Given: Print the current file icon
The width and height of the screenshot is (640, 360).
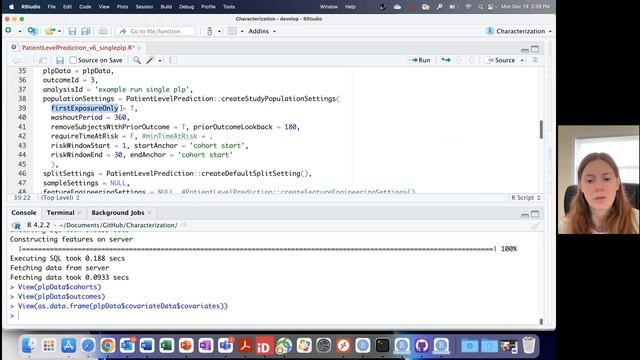Looking at the screenshot, I should point(103,31).
